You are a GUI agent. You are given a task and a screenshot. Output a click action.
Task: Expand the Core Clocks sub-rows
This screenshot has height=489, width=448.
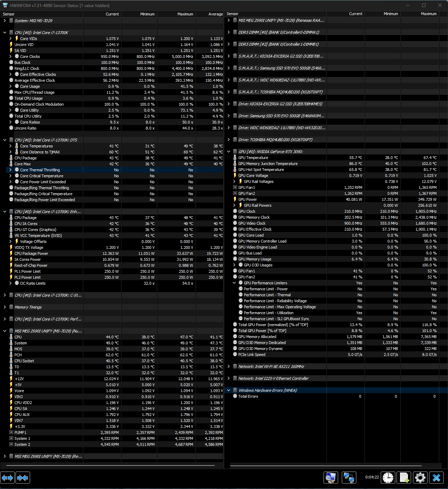(x=10, y=57)
